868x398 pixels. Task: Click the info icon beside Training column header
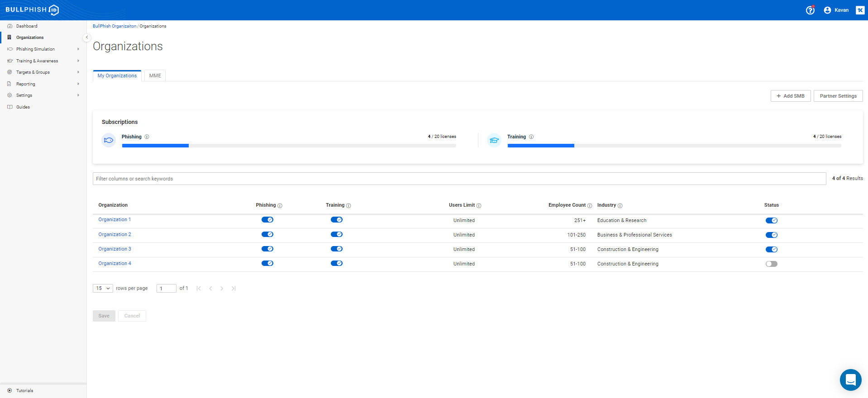click(348, 206)
